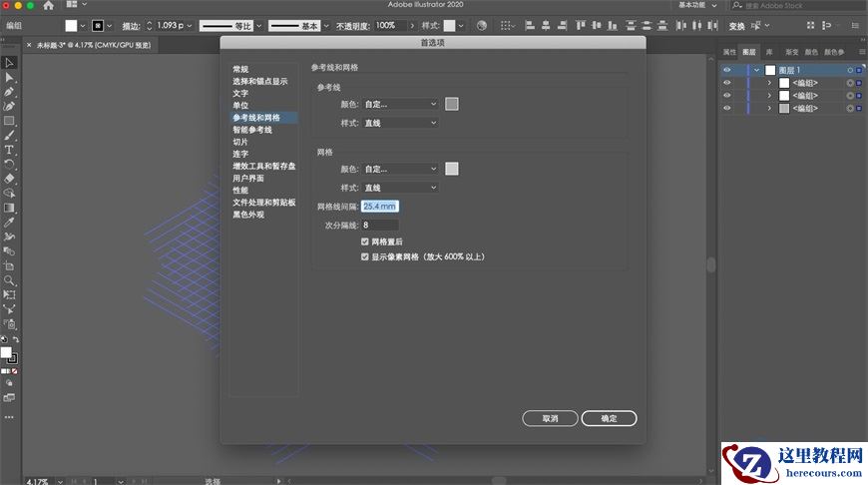
Task: Click the 确定 button
Action: coord(609,418)
